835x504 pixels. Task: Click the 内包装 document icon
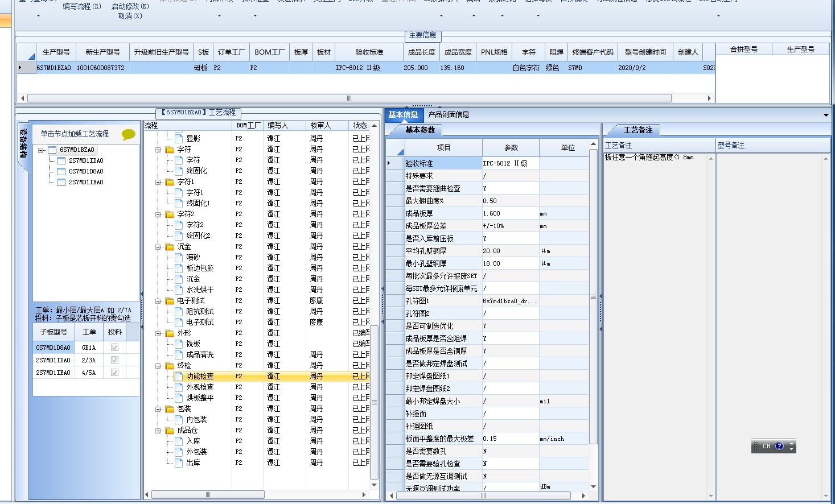tap(179, 419)
